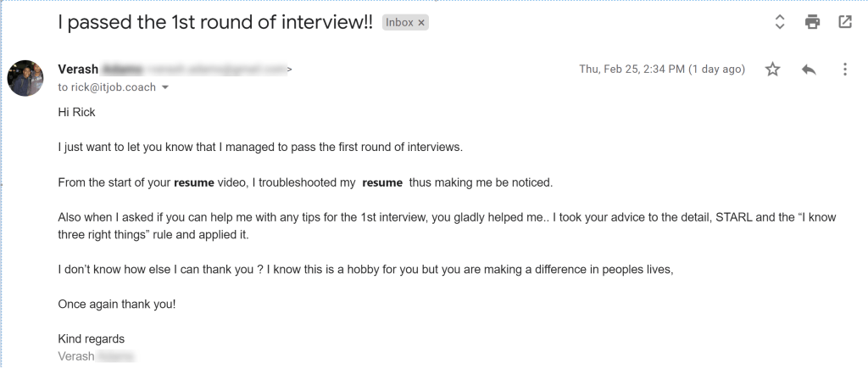Open the email in a new window
Screen dimensions: 868x369
844,23
